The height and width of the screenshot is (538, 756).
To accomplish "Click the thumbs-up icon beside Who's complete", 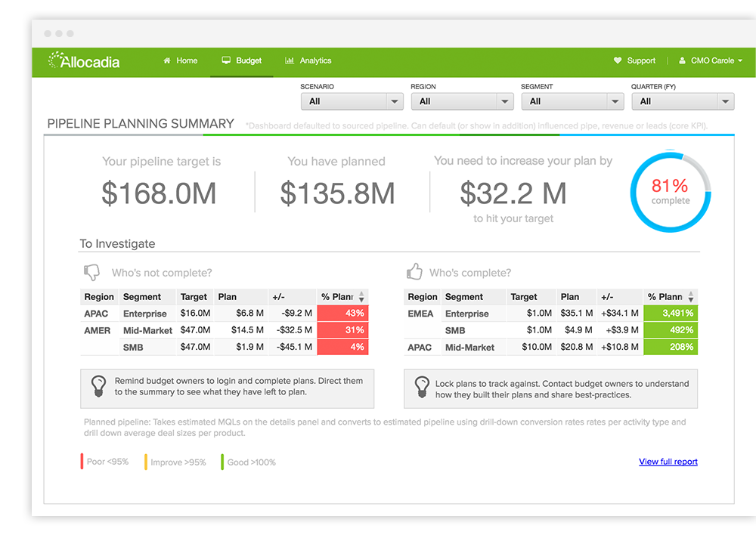I will [x=414, y=271].
